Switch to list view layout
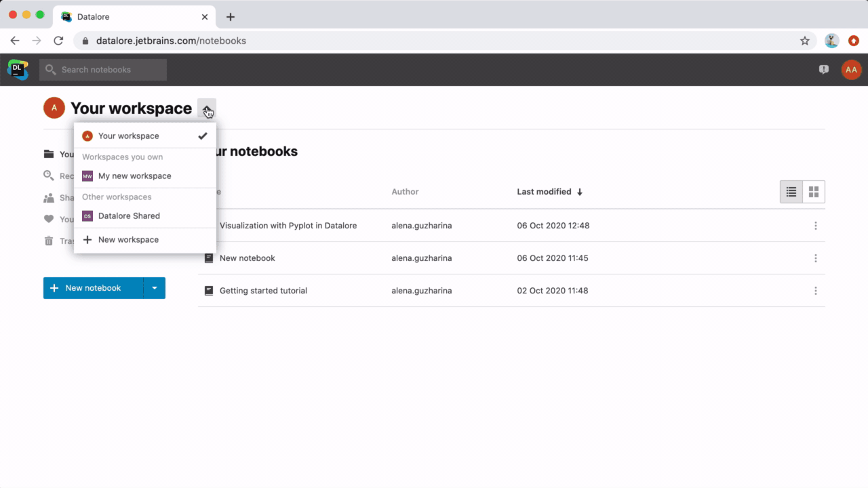868x488 pixels. point(791,192)
